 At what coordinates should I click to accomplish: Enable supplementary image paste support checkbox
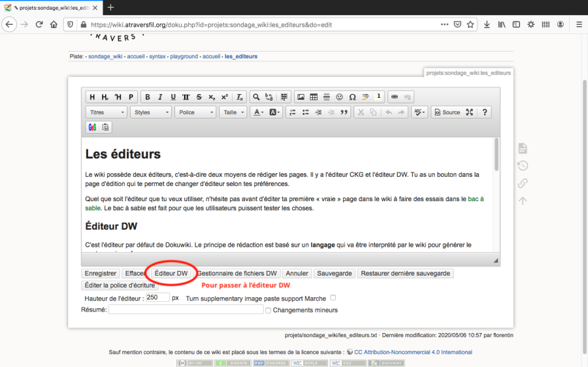[333, 298]
